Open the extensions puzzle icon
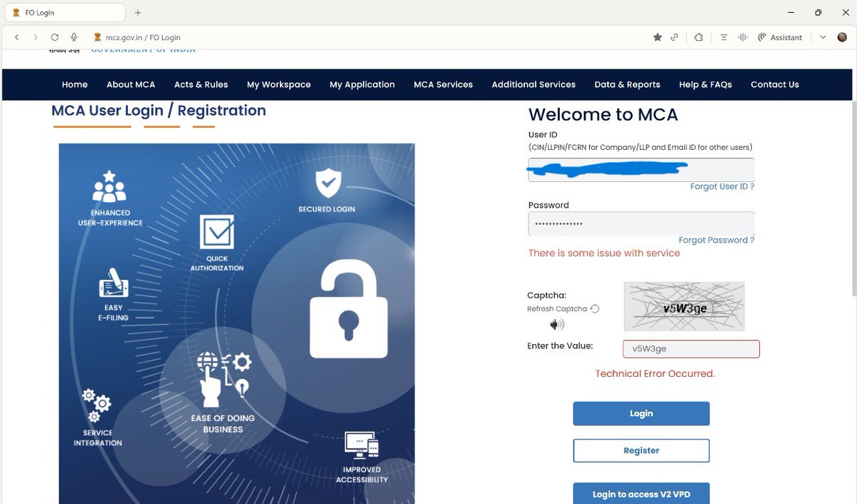 pyautogui.click(x=698, y=37)
